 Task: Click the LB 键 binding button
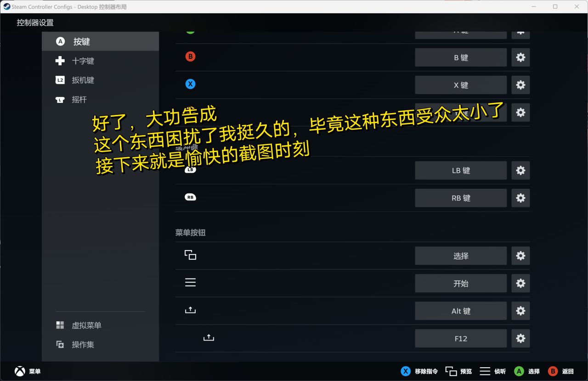coord(461,171)
